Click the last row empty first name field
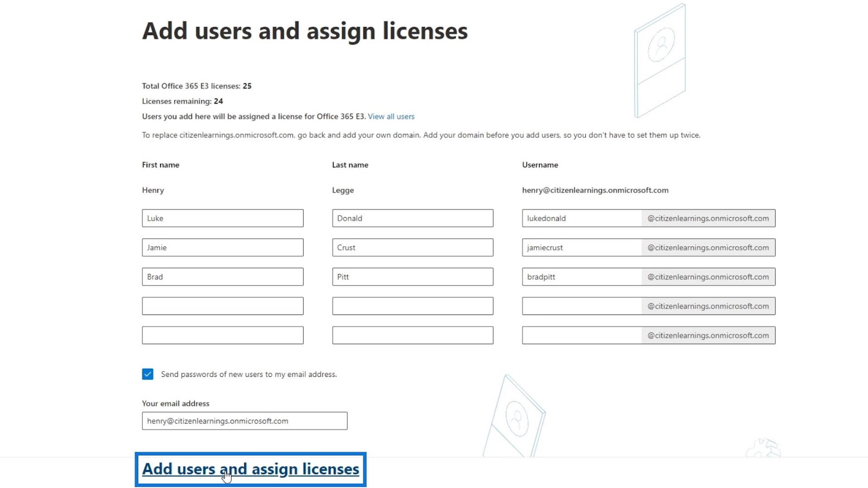 point(223,336)
